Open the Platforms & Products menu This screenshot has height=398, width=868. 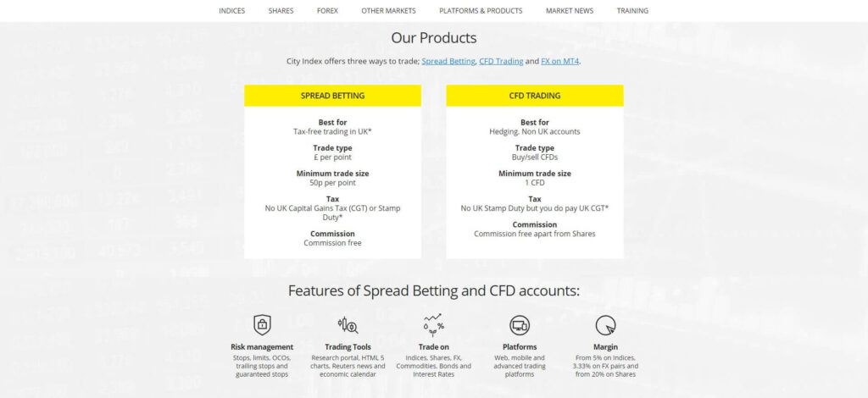pos(481,11)
